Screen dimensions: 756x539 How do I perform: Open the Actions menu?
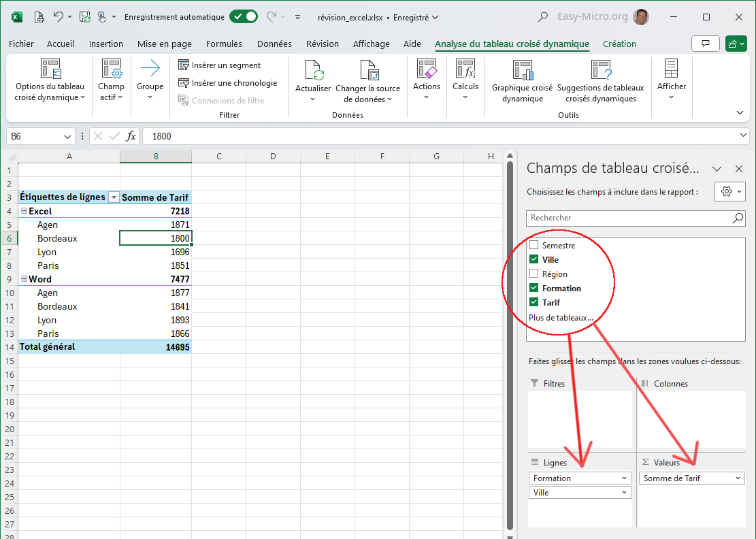[x=427, y=80]
